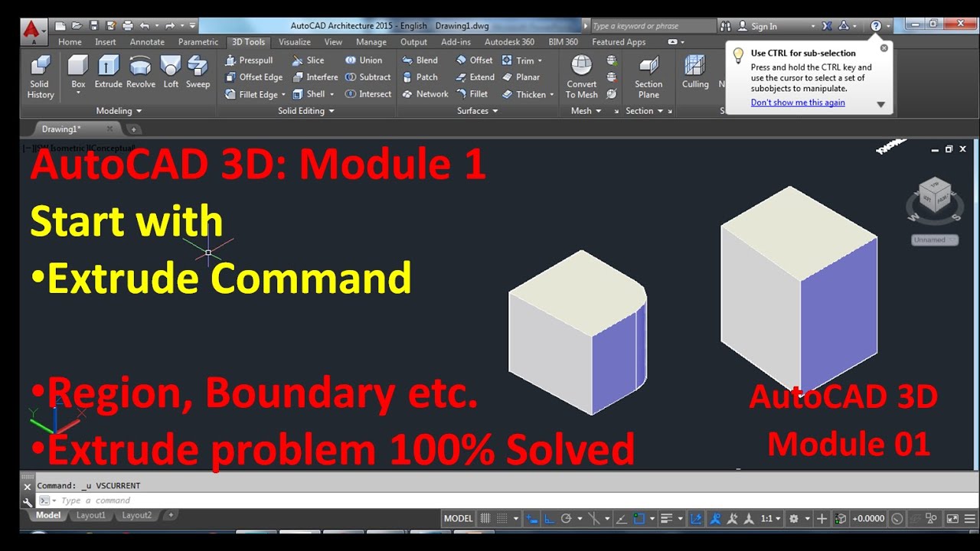Viewport: 980px width, 551px height.
Task: Click the keyword search box
Action: pos(652,26)
